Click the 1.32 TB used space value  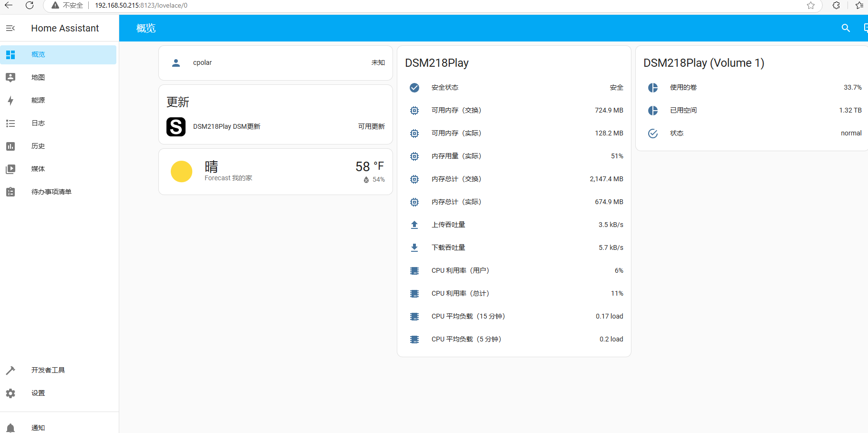[850, 111]
